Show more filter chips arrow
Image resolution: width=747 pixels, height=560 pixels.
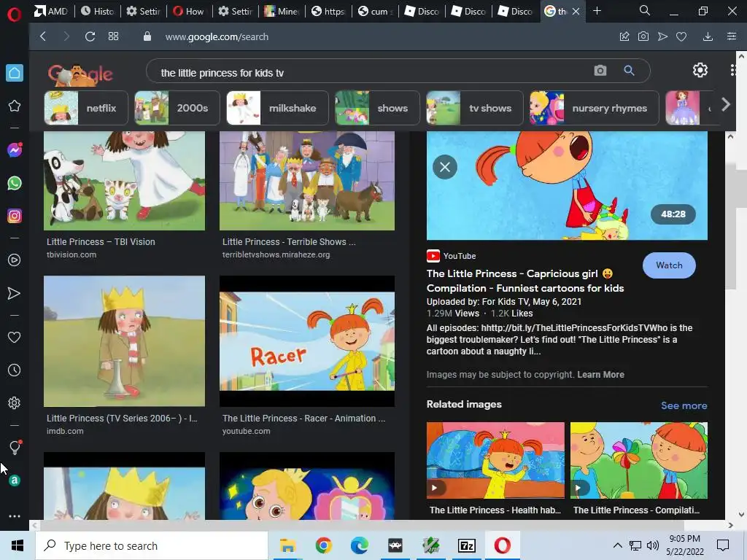click(726, 104)
